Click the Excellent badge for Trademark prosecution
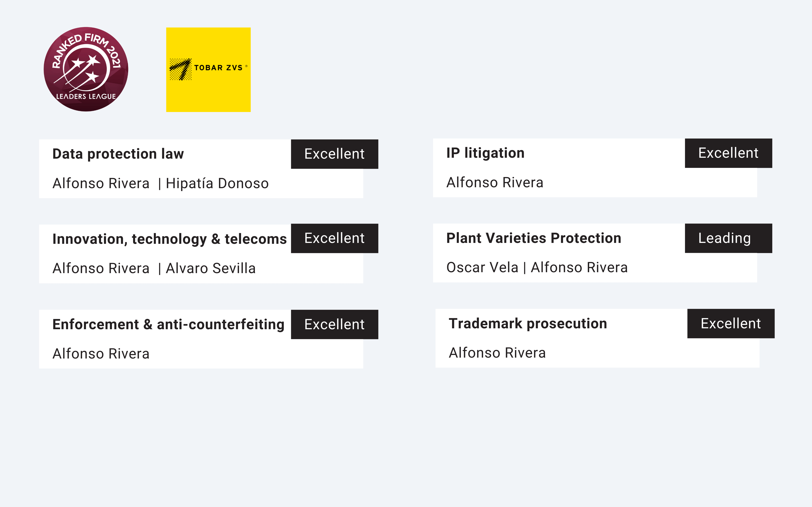Screen dimensions: 812x507 tap(731, 324)
